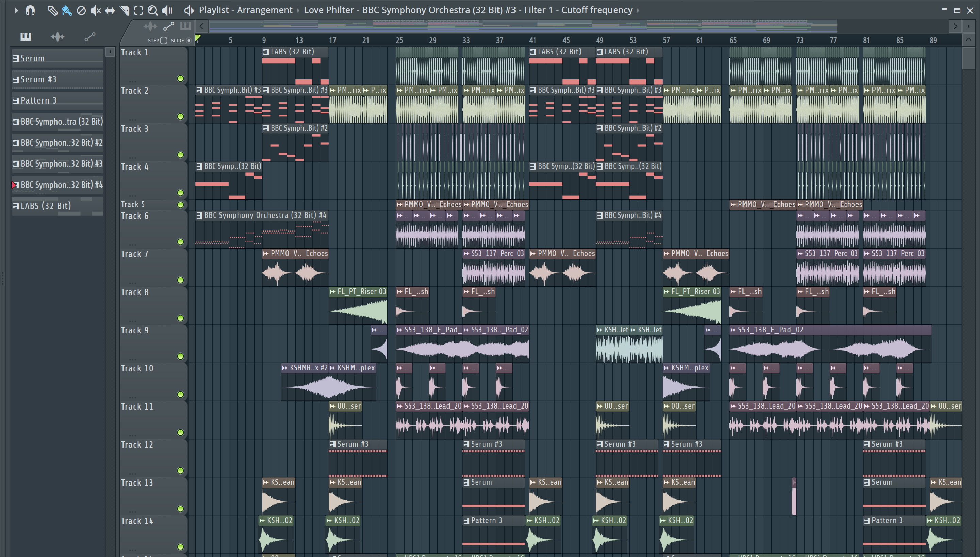
Task: Mute Track 5 with its green LED
Action: [x=180, y=205]
